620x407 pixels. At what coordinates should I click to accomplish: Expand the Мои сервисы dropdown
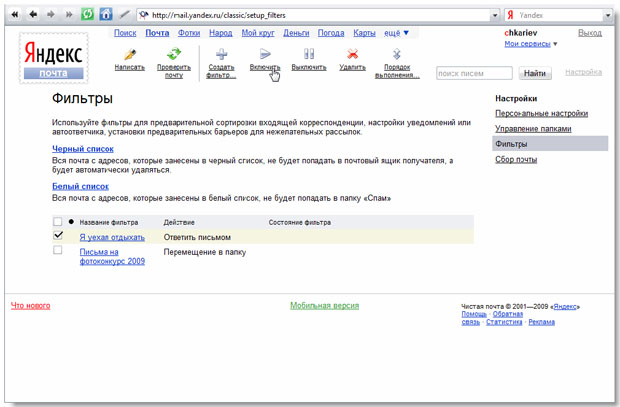[531, 44]
